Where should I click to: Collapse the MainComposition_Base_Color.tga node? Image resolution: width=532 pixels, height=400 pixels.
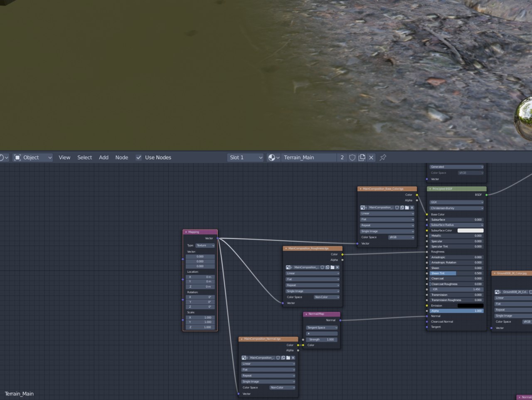point(360,189)
